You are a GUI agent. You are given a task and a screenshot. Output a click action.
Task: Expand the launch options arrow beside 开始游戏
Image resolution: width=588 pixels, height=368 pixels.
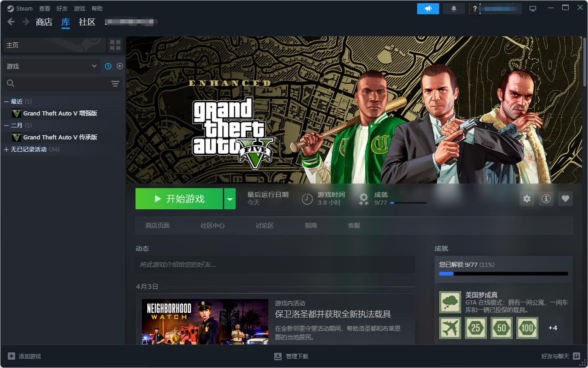tap(230, 199)
